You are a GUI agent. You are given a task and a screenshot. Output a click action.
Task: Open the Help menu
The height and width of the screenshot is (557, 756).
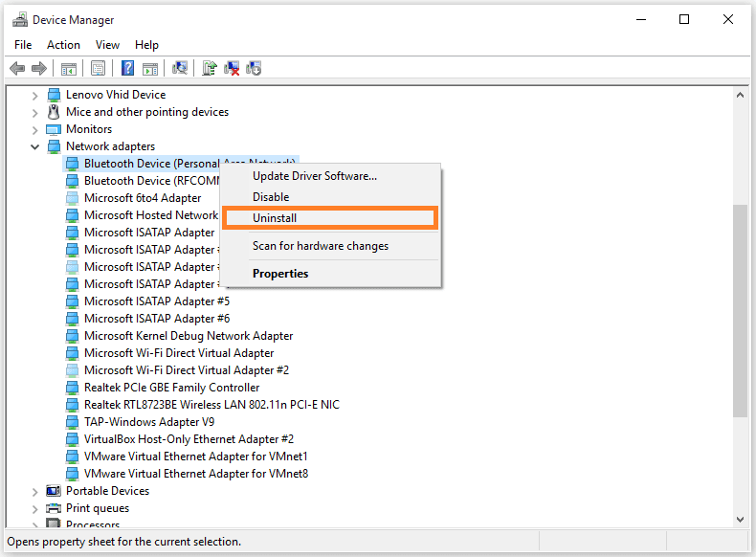146,45
